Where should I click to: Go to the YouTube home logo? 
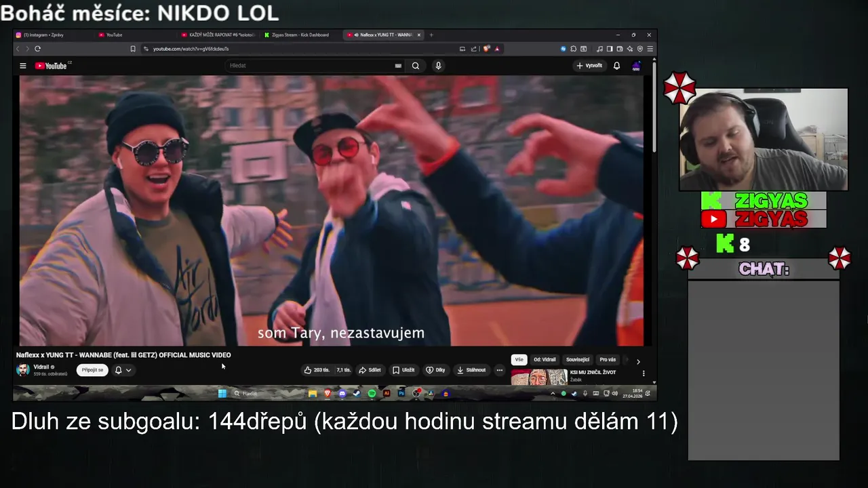tap(52, 66)
